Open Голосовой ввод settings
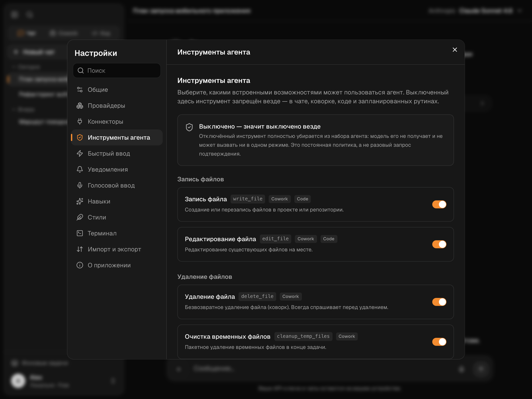Screen dimensions: 532x399 point(117,185)
